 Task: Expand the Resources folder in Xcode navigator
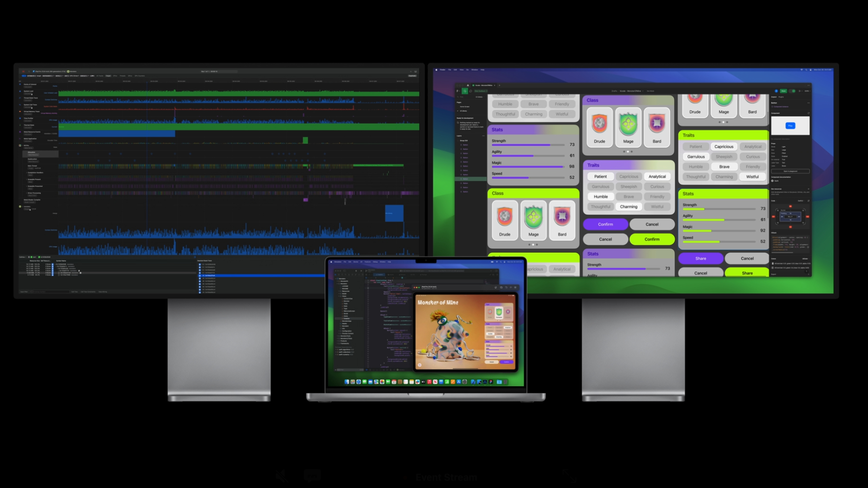pos(339,291)
